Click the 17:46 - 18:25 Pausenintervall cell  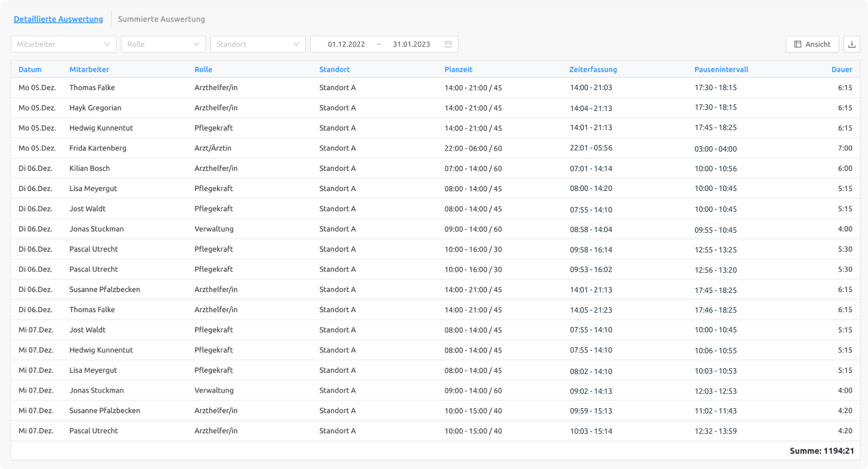tap(715, 310)
